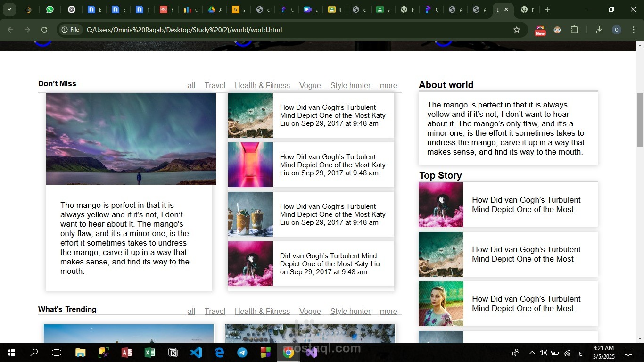644x362 pixels.
Task: Bookmark this page with the star icon
Action: (x=517, y=30)
